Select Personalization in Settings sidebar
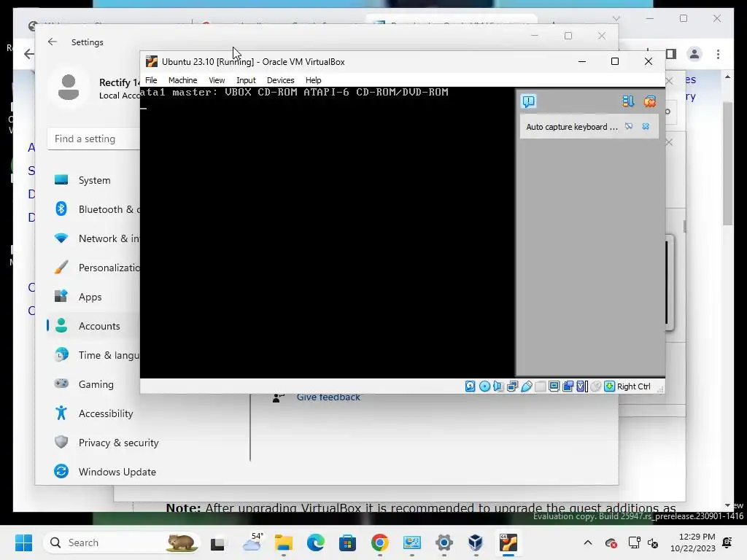This screenshot has height=560, width=747. click(x=94, y=267)
